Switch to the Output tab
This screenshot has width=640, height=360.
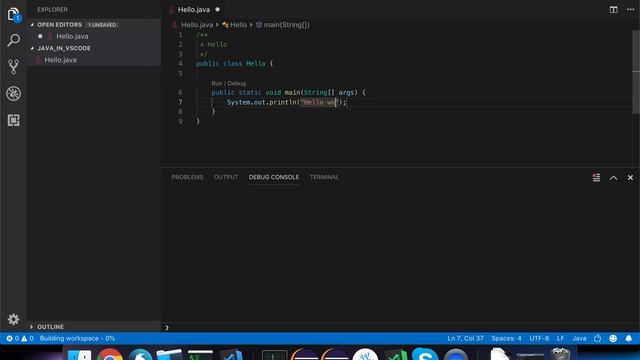tap(226, 177)
